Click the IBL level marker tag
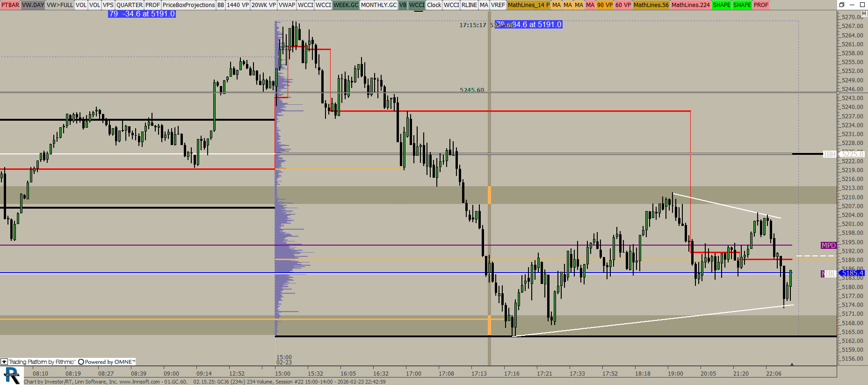 click(x=830, y=274)
